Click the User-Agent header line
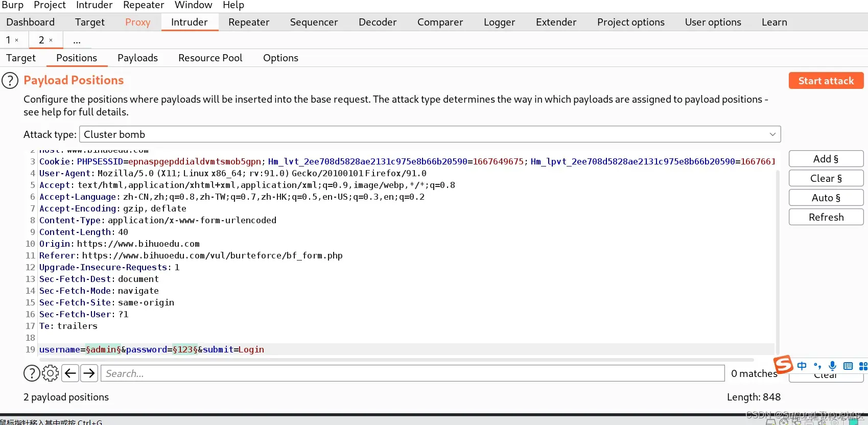This screenshot has height=425, width=868. [233, 173]
